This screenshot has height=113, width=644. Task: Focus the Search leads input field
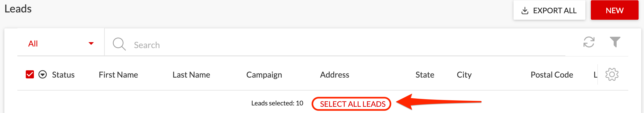point(326,45)
